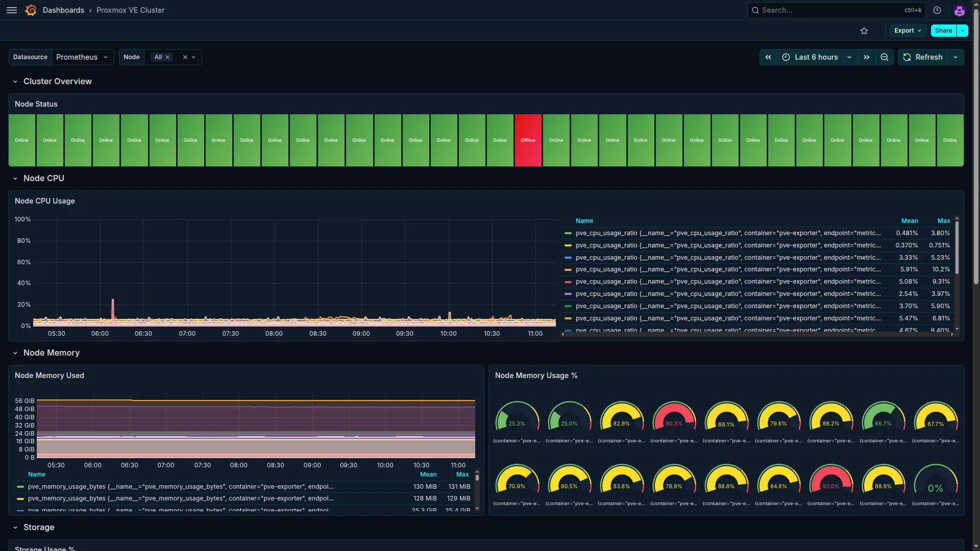The height and width of the screenshot is (551, 980).
Task: Collapse the Cluster Overview row
Action: coord(15,82)
